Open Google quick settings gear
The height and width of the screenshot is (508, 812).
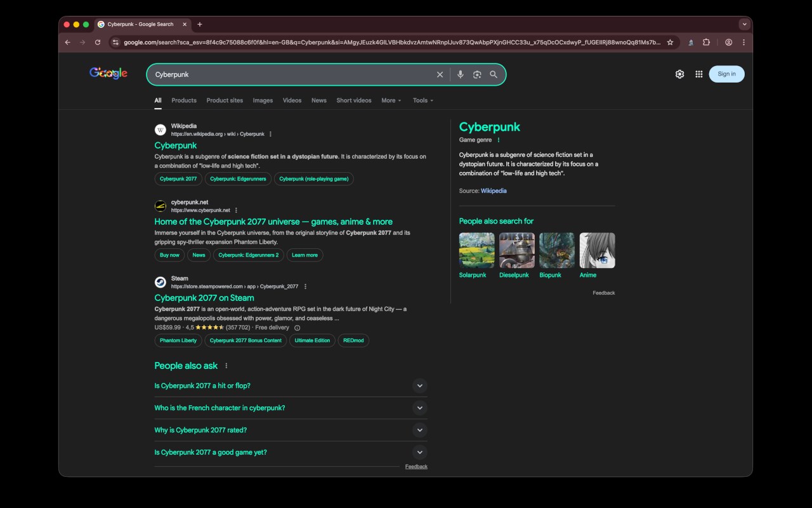(679, 74)
